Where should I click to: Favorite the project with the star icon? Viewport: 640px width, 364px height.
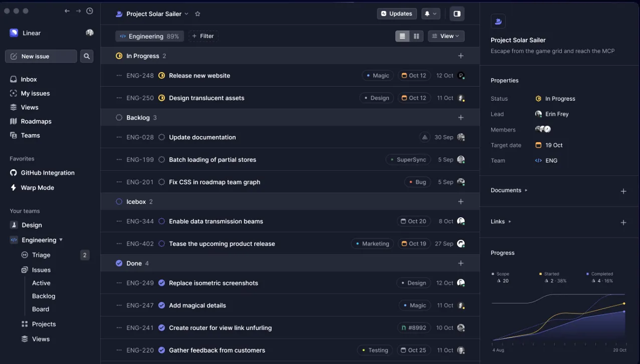pos(197,14)
